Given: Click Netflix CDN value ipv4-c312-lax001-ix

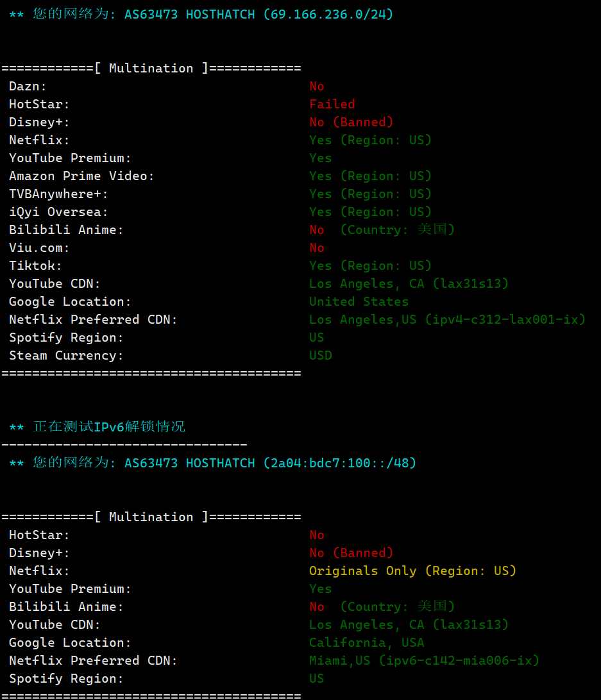Looking at the screenshot, I should point(505,320).
